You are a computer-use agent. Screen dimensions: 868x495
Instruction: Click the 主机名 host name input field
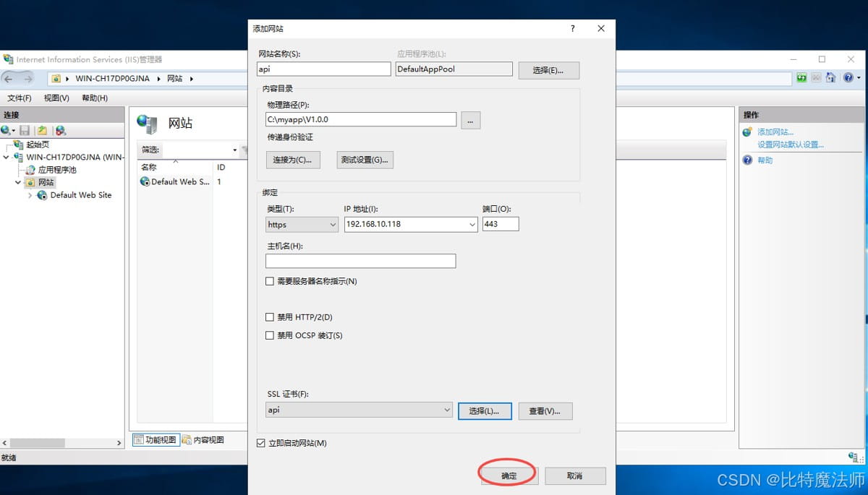(x=360, y=261)
